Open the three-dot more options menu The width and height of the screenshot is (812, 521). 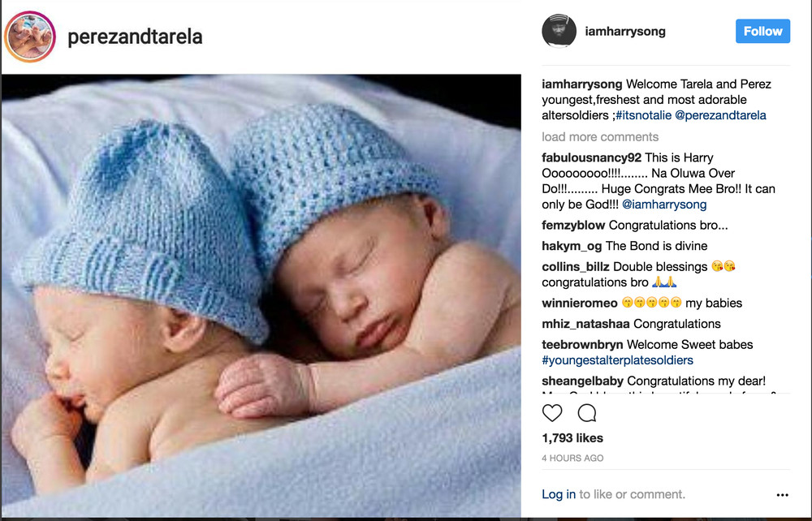pos(783,495)
